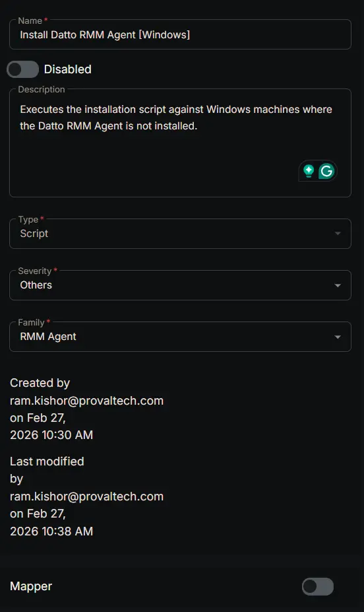This screenshot has width=364, height=612.
Task: Open the Type dropdown showing Script
Action: pyautogui.click(x=180, y=234)
